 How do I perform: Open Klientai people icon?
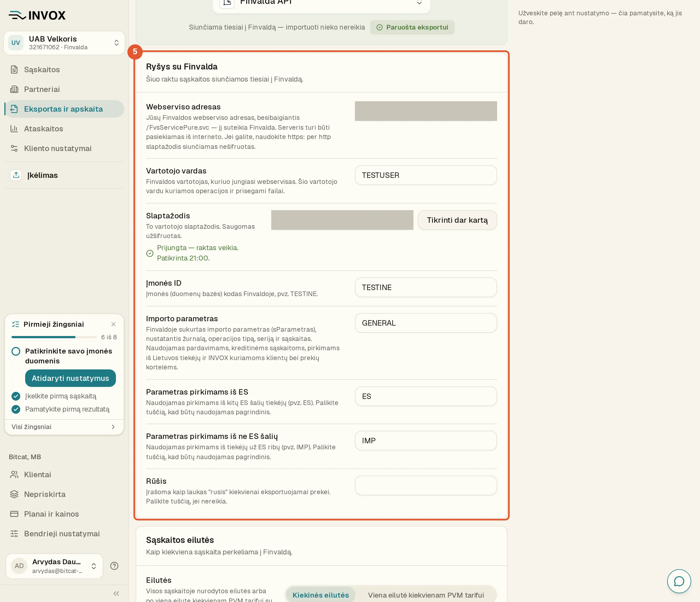click(14, 474)
